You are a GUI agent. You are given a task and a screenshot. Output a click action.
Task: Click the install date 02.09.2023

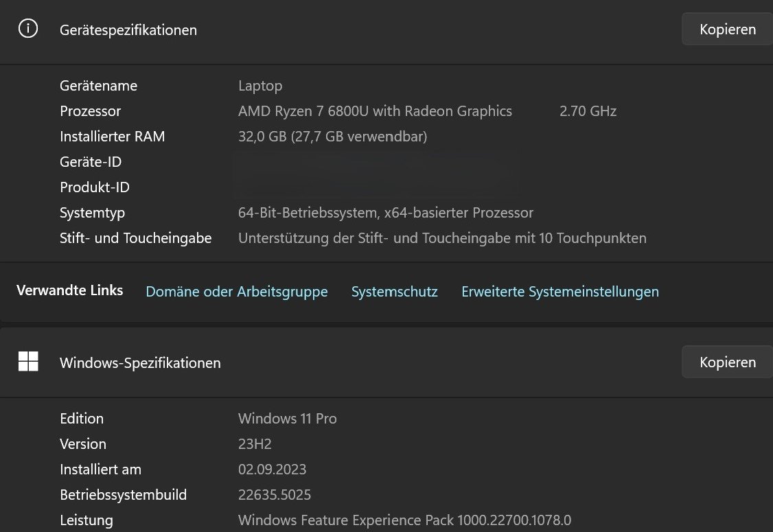[272, 470]
